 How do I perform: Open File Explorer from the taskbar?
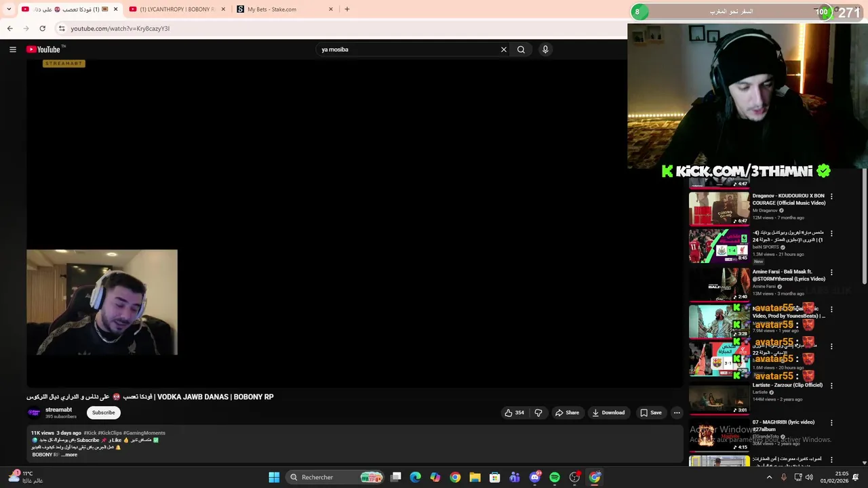[475, 477]
